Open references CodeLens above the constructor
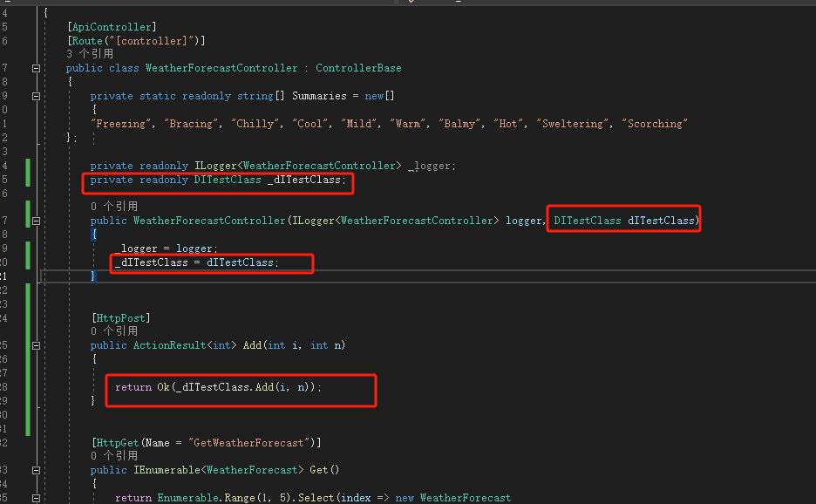816x504 pixels. click(113, 207)
